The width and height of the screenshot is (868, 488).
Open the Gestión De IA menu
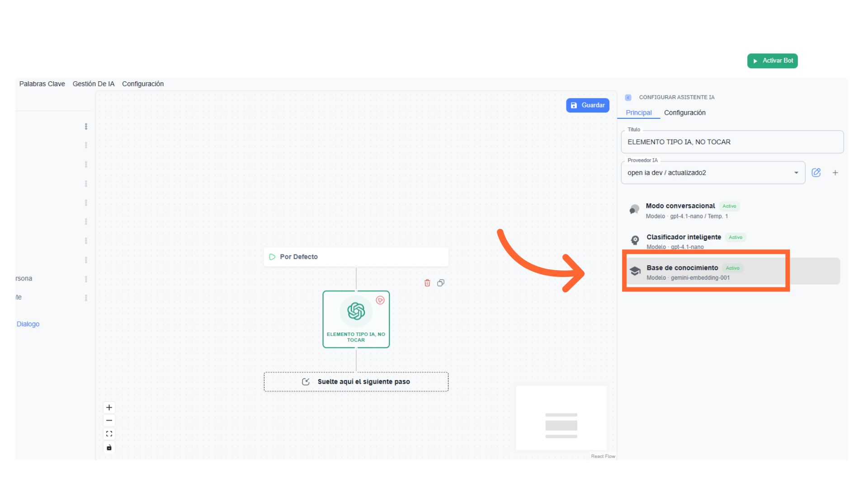94,84
